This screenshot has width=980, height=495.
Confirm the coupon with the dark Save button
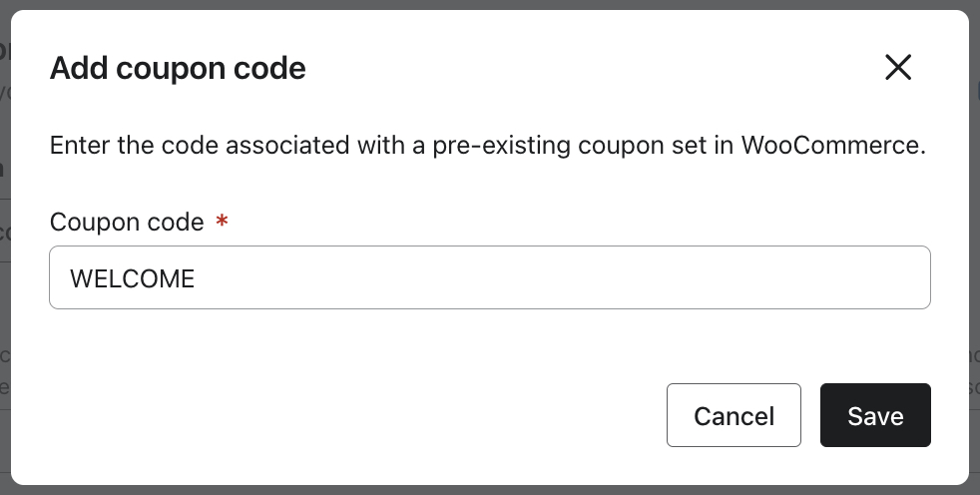875,415
